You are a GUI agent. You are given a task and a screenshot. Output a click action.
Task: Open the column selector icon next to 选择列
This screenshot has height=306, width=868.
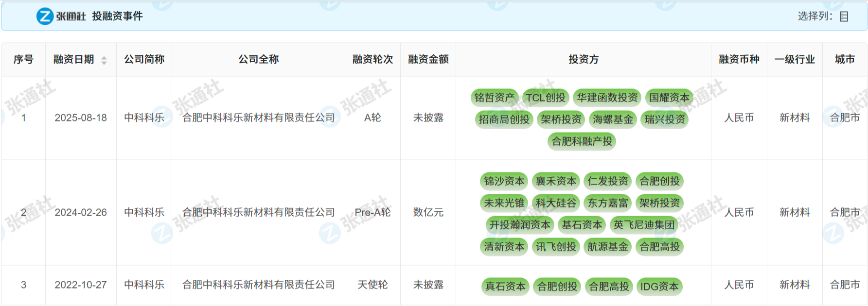[844, 17]
